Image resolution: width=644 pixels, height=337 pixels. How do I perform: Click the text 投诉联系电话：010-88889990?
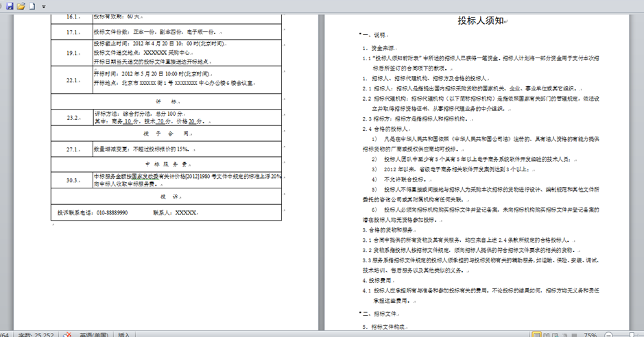[93, 213]
